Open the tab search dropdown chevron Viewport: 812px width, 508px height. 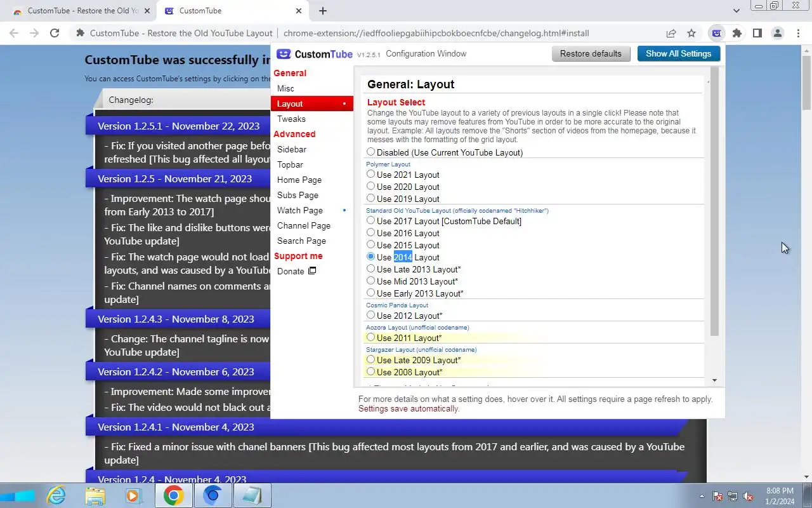click(736, 11)
